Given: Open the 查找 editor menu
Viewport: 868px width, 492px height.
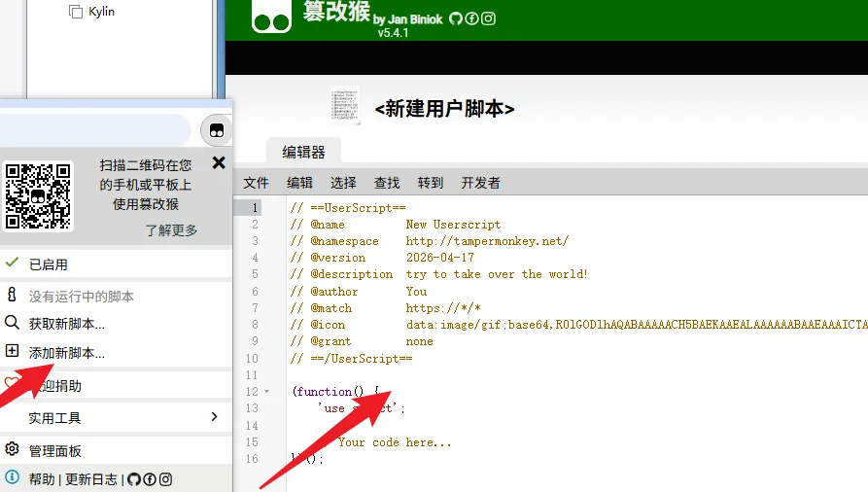Looking at the screenshot, I should [387, 183].
